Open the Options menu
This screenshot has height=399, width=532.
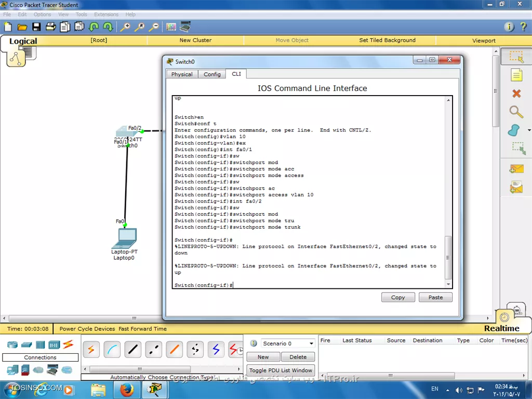pos(42,14)
